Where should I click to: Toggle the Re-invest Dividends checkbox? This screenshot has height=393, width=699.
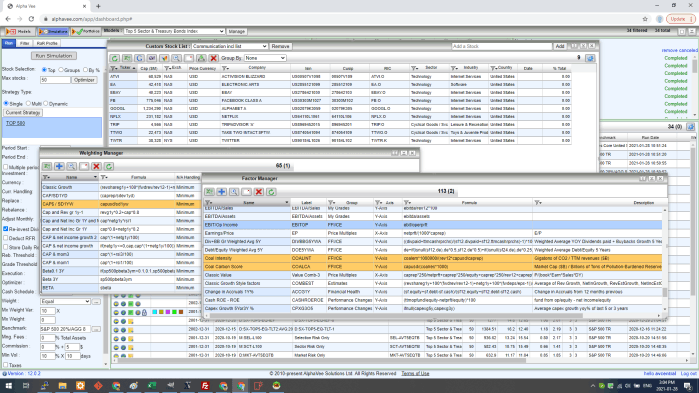[6, 229]
